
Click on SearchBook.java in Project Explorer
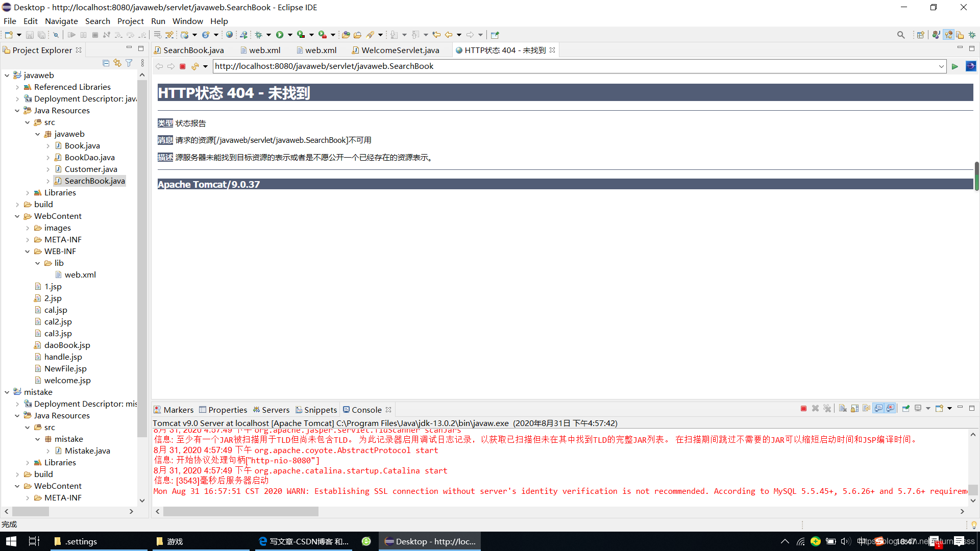coord(94,180)
